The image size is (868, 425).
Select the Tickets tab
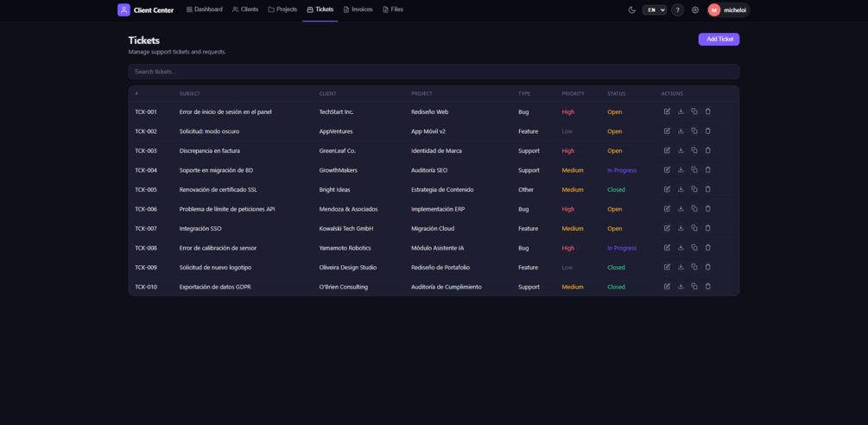pyautogui.click(x=320, y=10)
